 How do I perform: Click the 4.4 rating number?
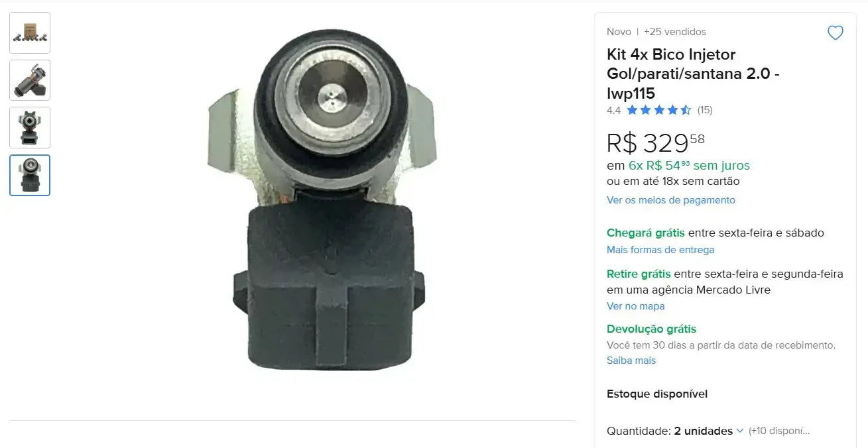[614, 110]
